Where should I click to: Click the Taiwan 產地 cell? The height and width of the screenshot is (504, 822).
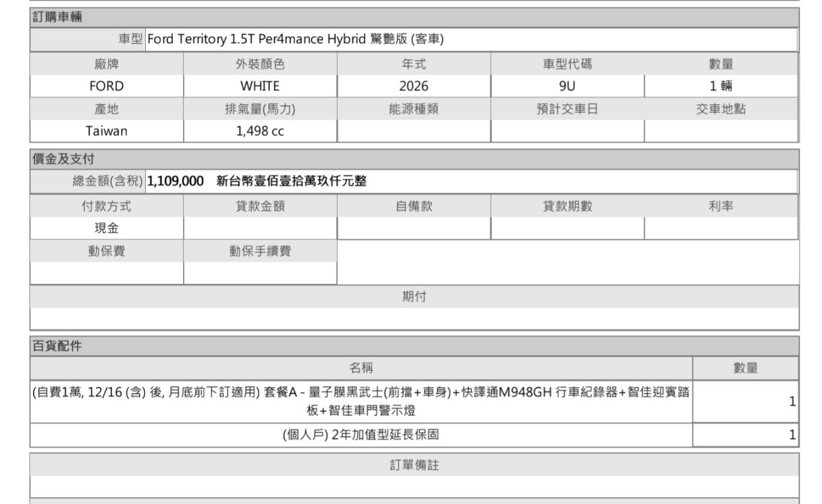[x=105, y=130]
